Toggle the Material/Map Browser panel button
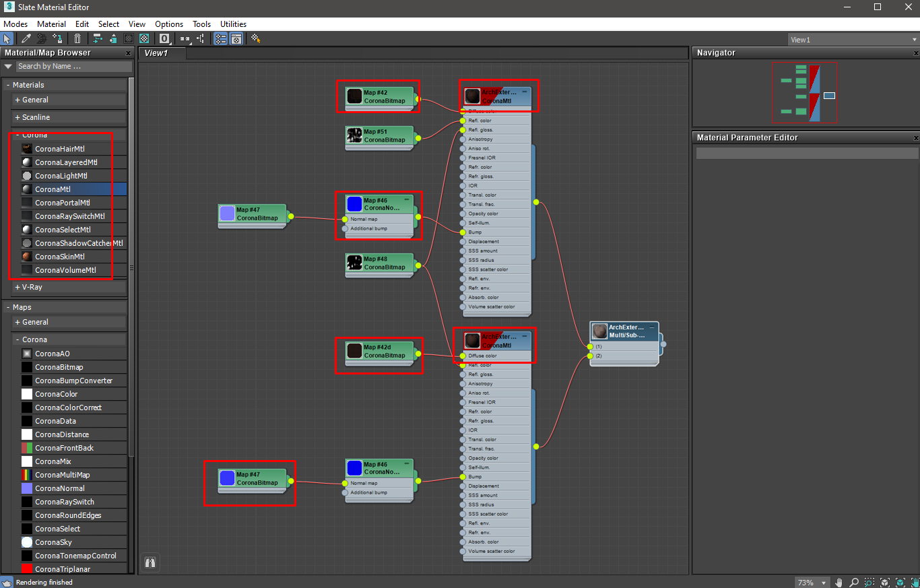 tap(221, 38)
